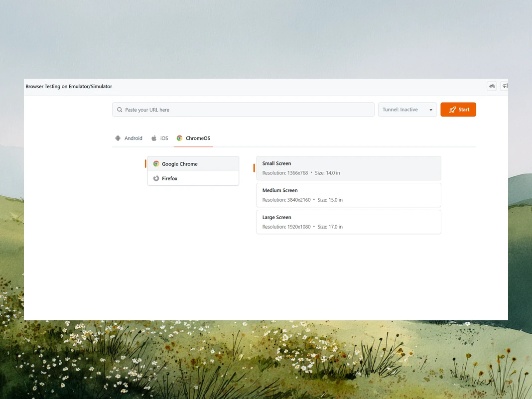Choose Firefox browser option
This screenshot has width=532, height=399.
pyautogui.click(x=193, y=178)
